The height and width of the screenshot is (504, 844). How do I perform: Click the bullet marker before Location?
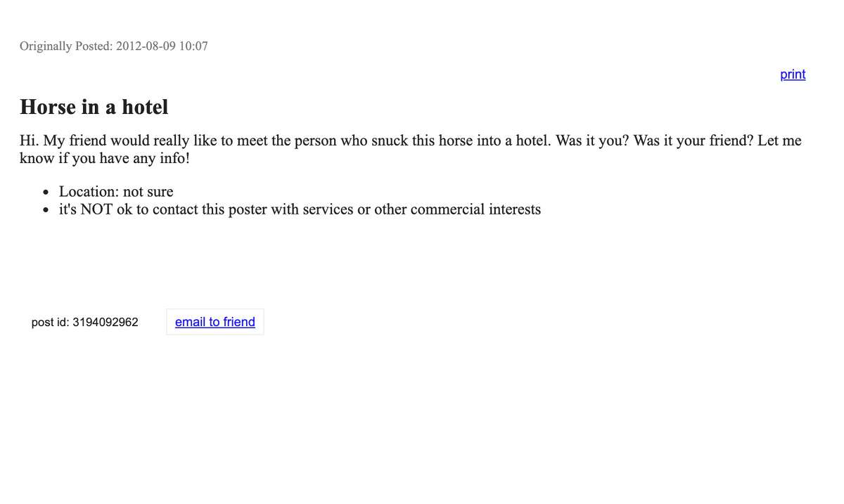coord(46,192)
